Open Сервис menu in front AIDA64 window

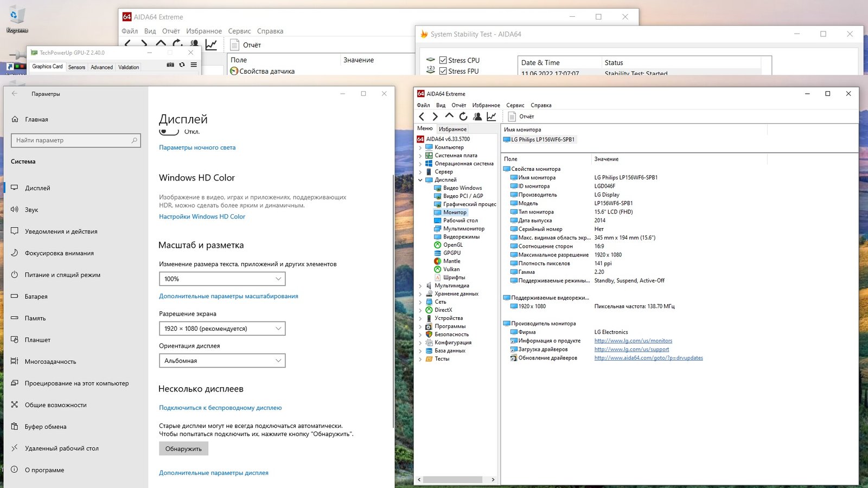(x=515, y=105)
